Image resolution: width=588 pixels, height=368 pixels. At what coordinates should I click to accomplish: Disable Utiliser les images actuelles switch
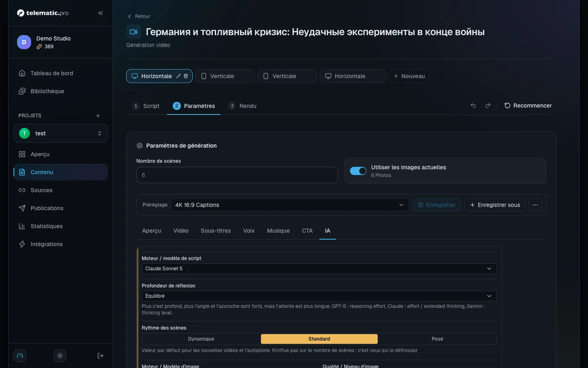tap(358, 171)
